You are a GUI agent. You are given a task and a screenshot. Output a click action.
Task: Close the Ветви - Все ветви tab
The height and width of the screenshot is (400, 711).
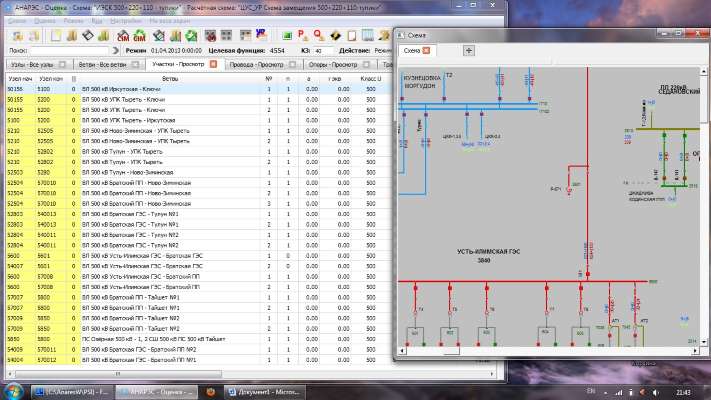(x=135, y=64)
